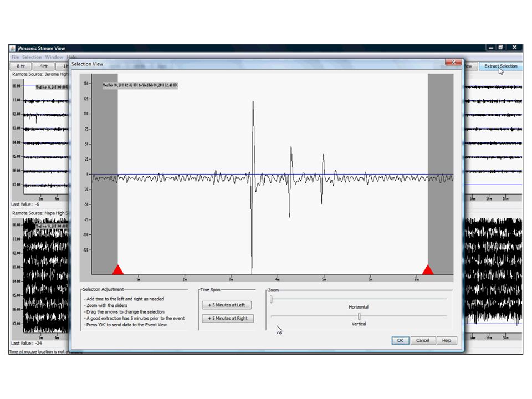
Task: Add 5 Minutes at Right
Action: click(x=228, y=318)
